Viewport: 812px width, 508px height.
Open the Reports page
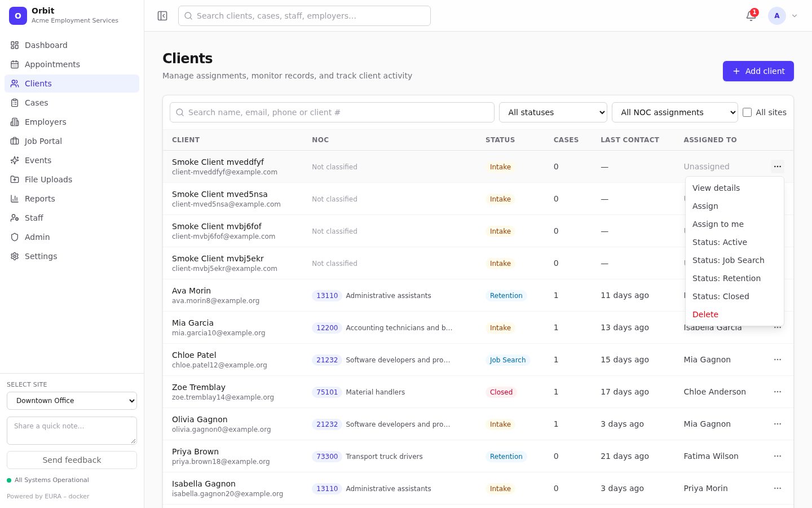(x=72, y=199)
